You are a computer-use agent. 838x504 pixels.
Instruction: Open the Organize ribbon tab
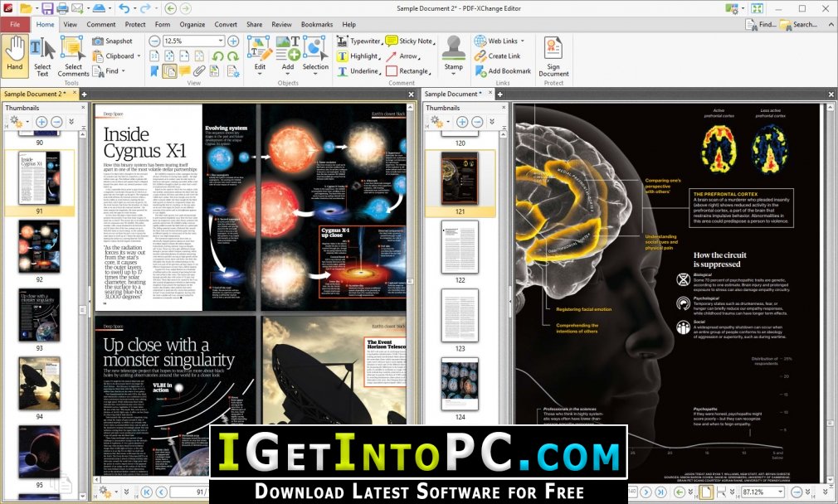tap(192, 24)
